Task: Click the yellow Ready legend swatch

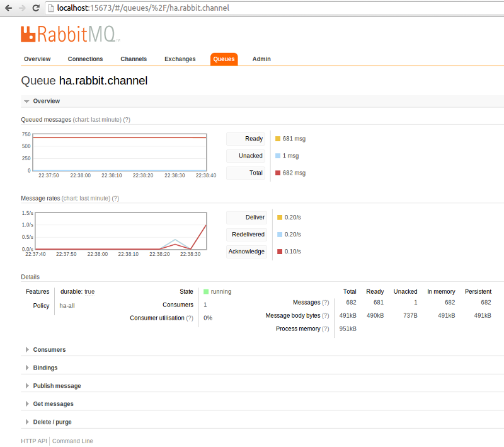Action: [278, 139]
